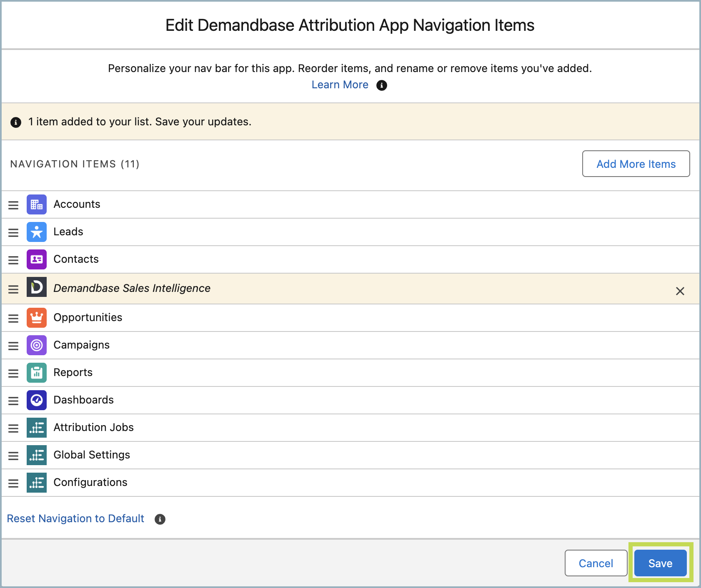Open Add More Items
Viewport: 701px width, 588px height.
636,164
